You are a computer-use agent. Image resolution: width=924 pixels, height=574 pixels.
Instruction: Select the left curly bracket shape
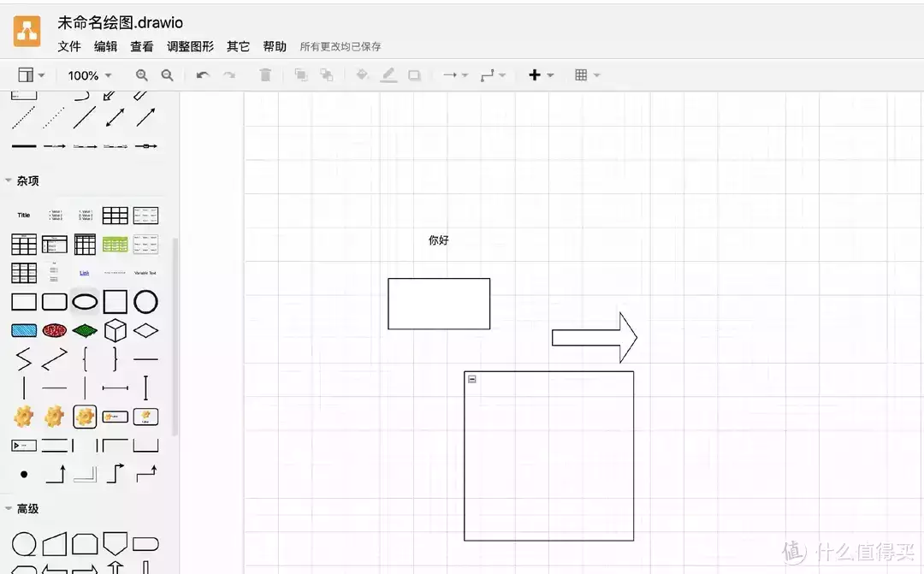85,359
